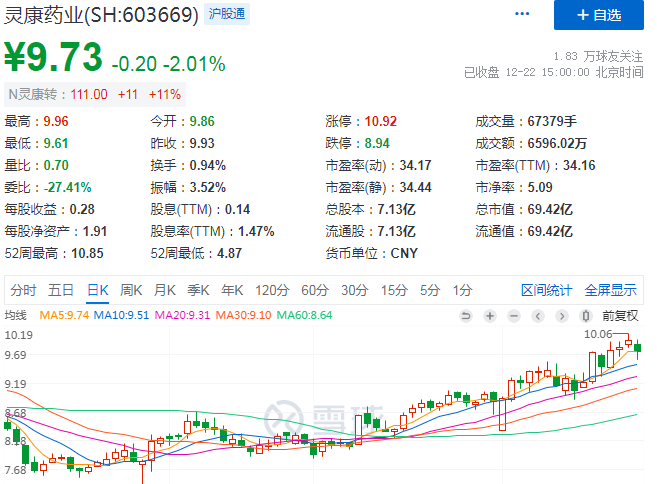Select the 月K chart tab

click(165, 290)
